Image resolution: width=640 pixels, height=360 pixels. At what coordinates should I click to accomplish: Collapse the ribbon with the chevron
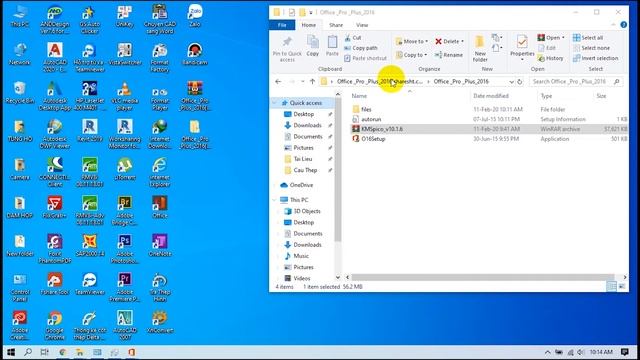click(613, 25)
